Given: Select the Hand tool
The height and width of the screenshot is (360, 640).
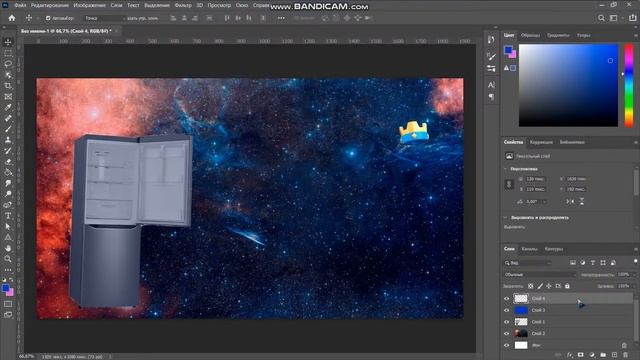Looking at the screenshot, I should click(x=8, y=248).
